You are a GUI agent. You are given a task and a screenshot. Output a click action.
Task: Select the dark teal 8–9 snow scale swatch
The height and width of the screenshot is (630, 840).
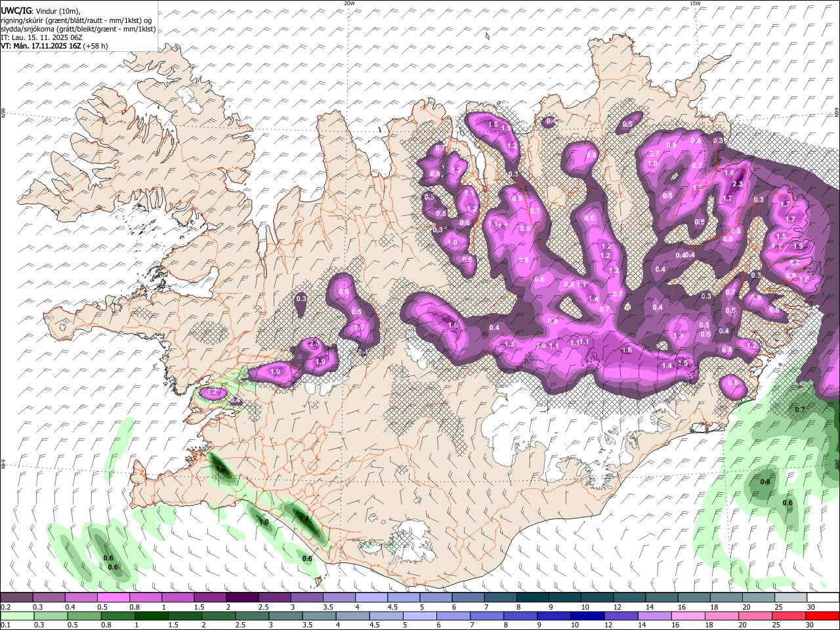[532, 598]
